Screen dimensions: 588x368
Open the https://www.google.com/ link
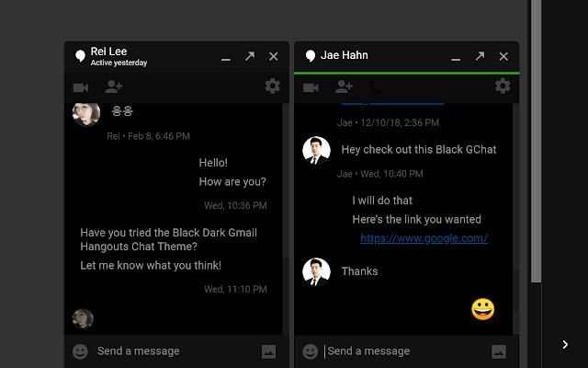tap(424, 238)
